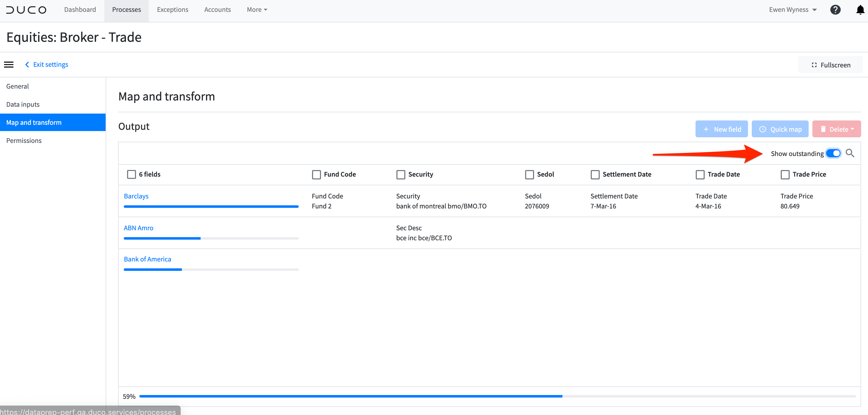Viewport: 868px width, 415px height.
Task: Click the Barclays link
Action: pos(136,196)
